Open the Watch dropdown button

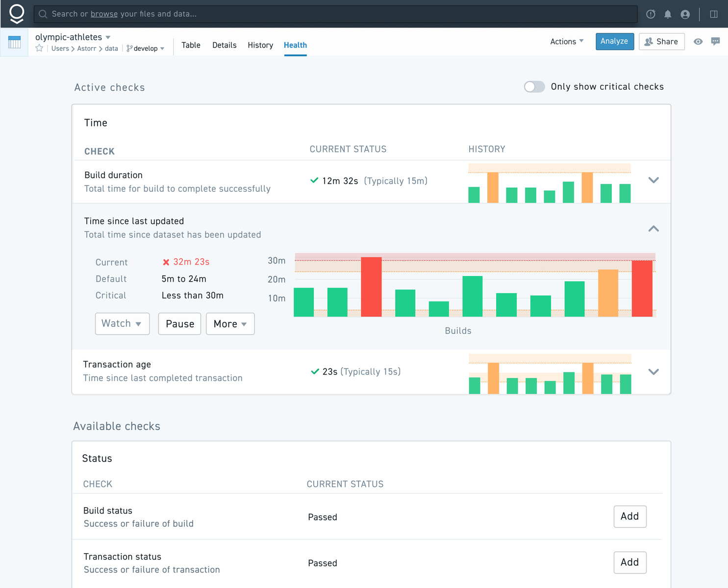coord(122,324)
